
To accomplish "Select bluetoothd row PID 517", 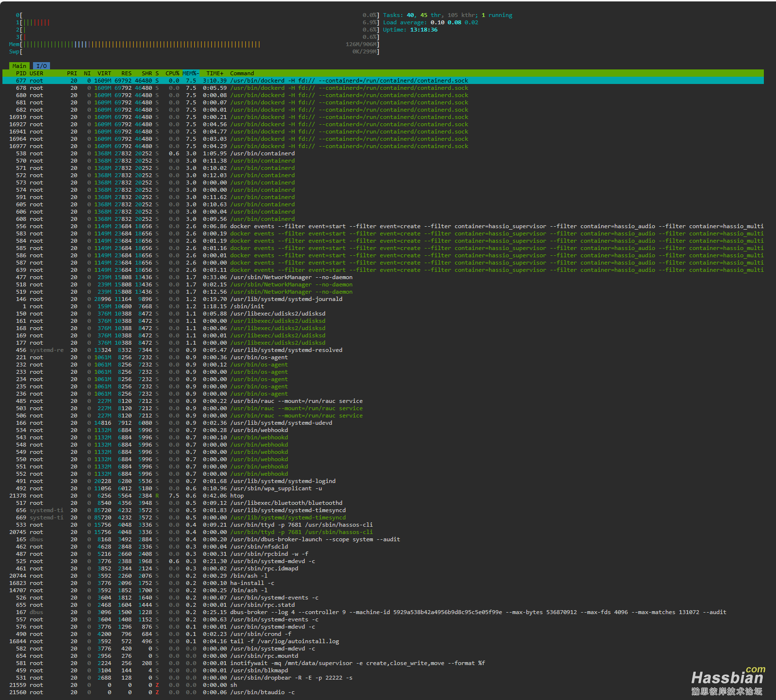I will pyautogui.click(x=383, y=503).
